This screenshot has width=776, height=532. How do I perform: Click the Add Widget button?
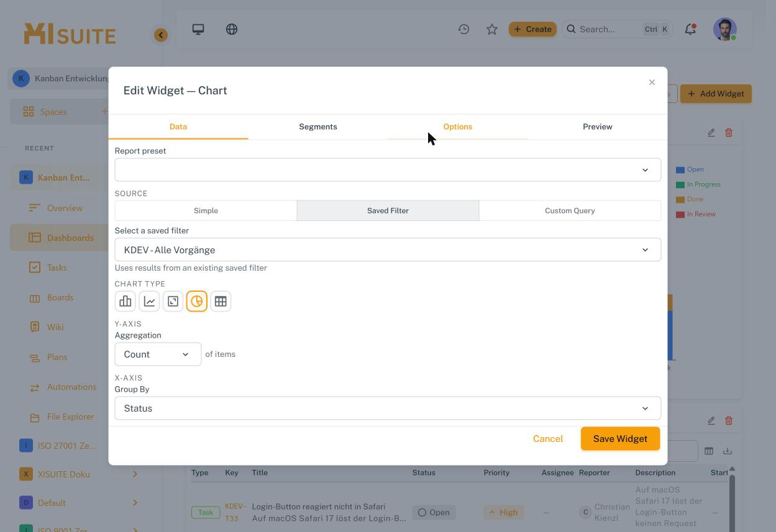pyautogui.click(x=716, y=94)
